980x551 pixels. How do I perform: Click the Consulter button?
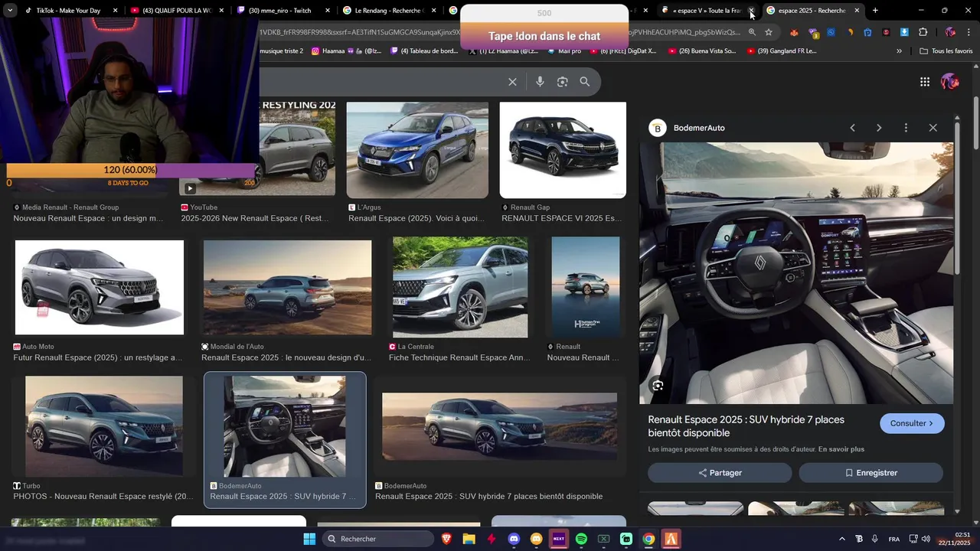(912, 423)
